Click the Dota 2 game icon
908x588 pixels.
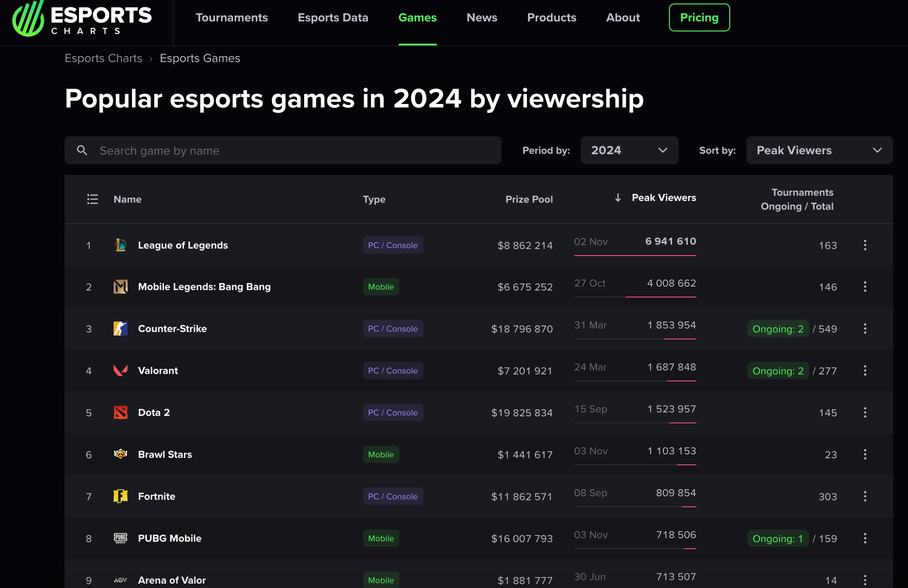[x=121, y=412]
